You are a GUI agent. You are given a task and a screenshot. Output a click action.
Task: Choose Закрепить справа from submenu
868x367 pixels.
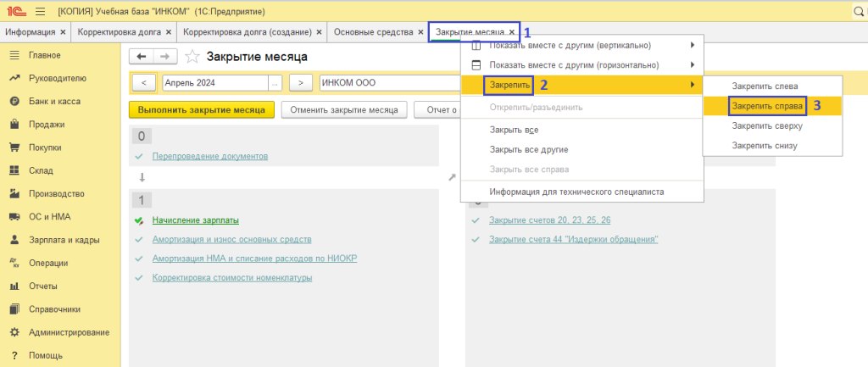point(765,105)
